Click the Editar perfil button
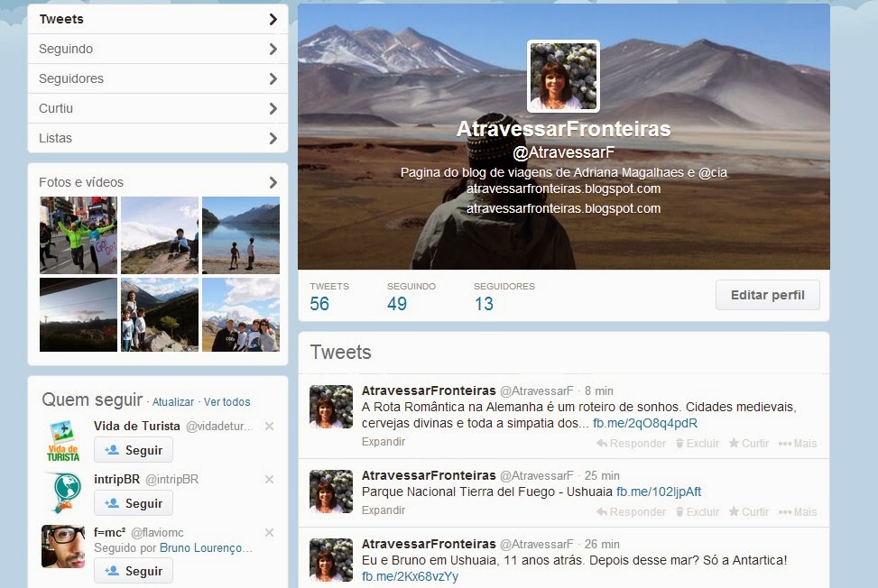The image size is (878, 588). 767,295
